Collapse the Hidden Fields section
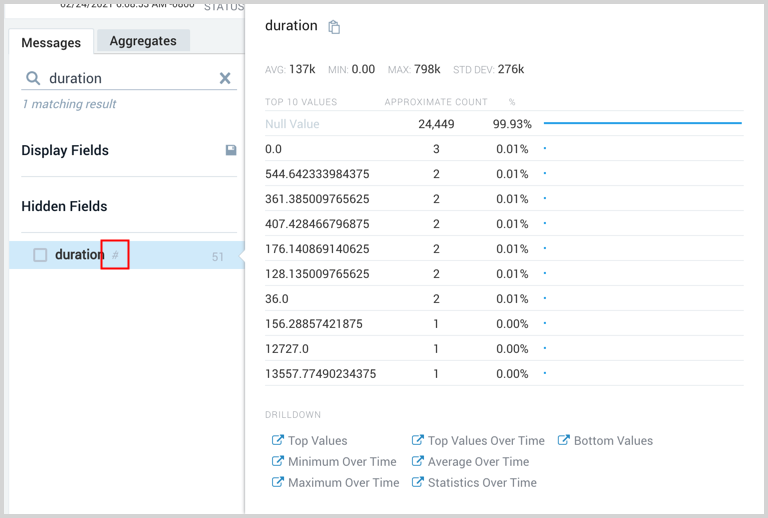 (x=64, y=206)
